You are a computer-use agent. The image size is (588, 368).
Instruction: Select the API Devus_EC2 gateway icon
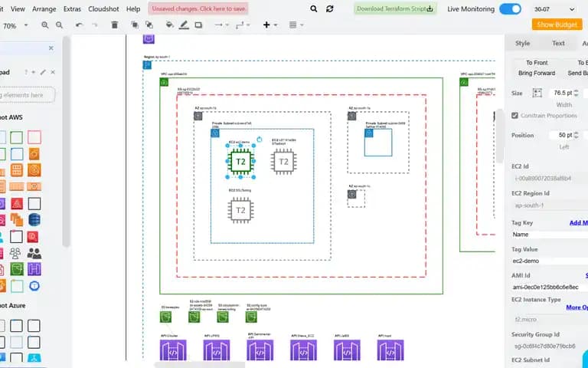[303, 350]
